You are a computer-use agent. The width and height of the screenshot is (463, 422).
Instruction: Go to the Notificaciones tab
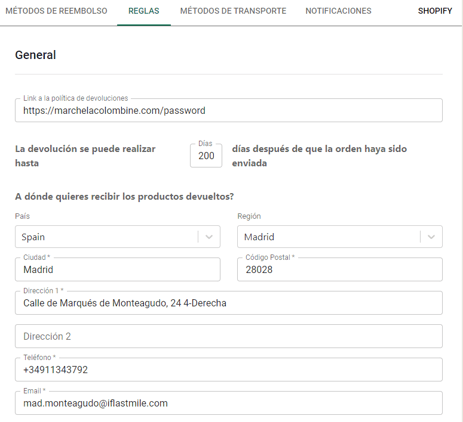click(338, 11)
